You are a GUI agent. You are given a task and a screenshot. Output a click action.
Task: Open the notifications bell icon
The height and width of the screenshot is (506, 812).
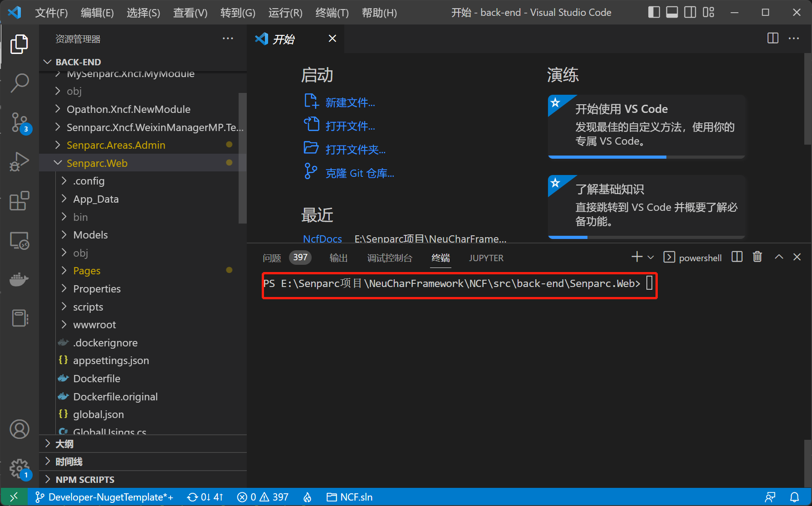794,497
